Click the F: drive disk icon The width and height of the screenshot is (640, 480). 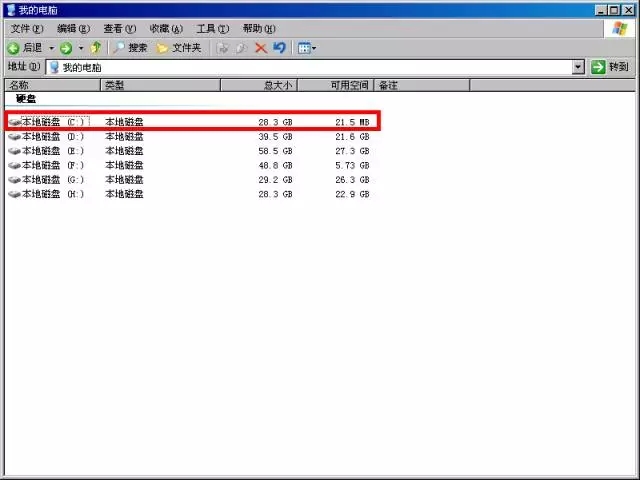15,166
